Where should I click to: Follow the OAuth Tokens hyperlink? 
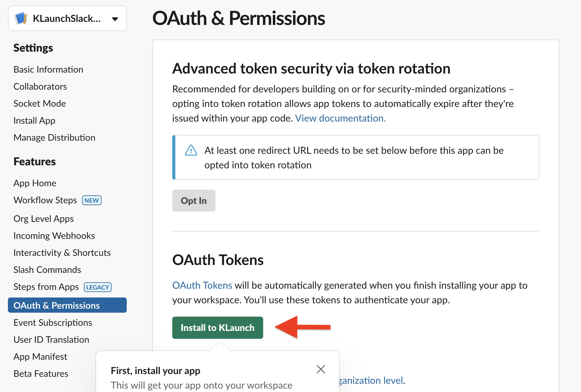202,285
